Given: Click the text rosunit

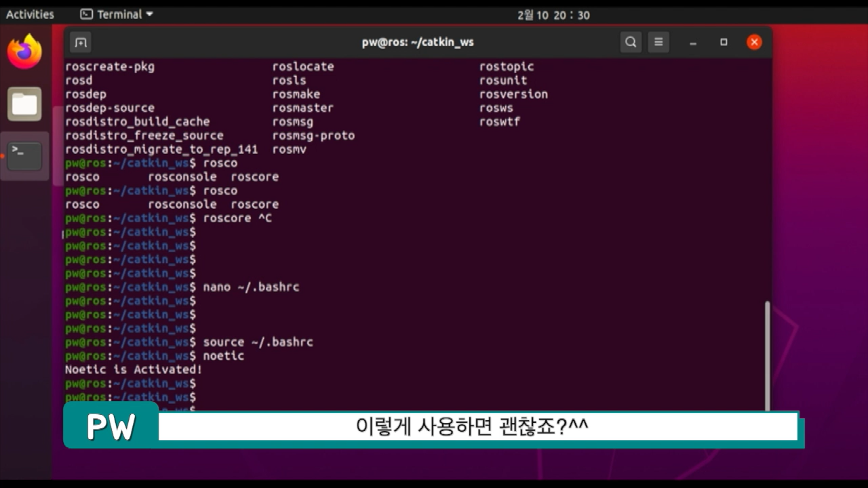Looking at the screenshot, I should [x=503, y=80].
